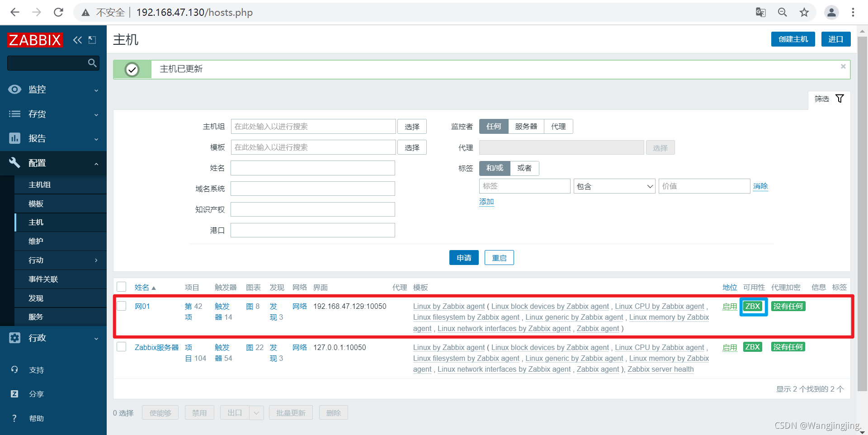868x435 pixels.
Task: Open the translate page icon
Action: (761, 12)
